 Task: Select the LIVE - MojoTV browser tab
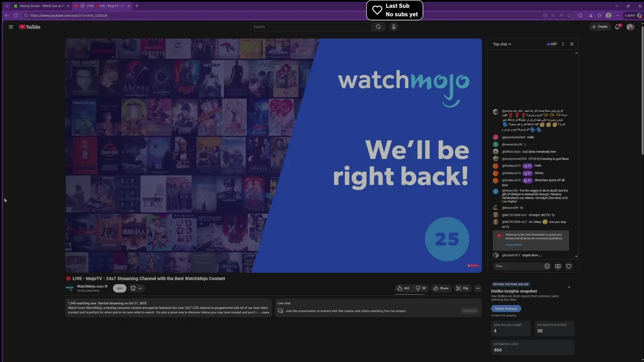click(x=103, y=6)
